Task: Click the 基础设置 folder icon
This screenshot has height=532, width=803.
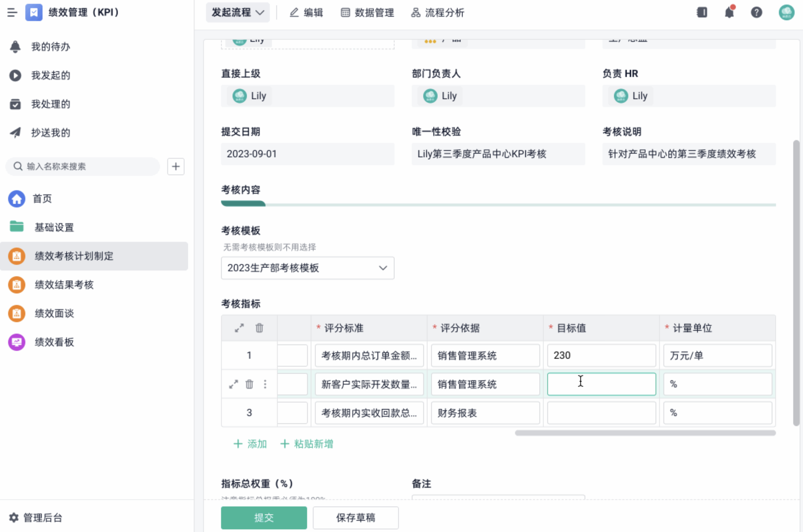Action: 17,227
